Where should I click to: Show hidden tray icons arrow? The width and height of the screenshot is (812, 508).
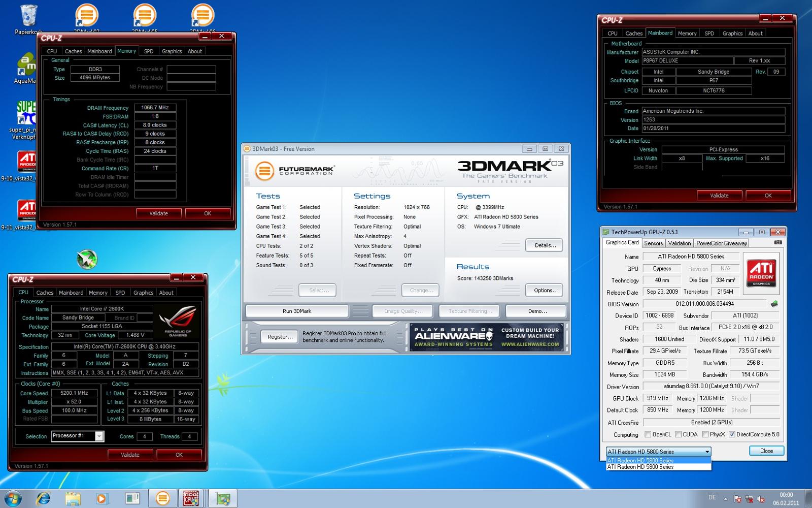click(x=725, y=499)
